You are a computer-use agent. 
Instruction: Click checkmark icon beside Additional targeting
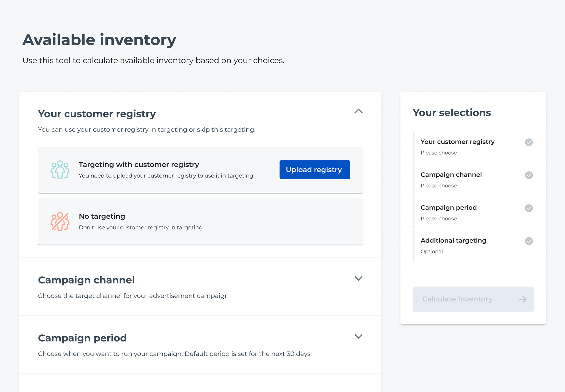529,241
